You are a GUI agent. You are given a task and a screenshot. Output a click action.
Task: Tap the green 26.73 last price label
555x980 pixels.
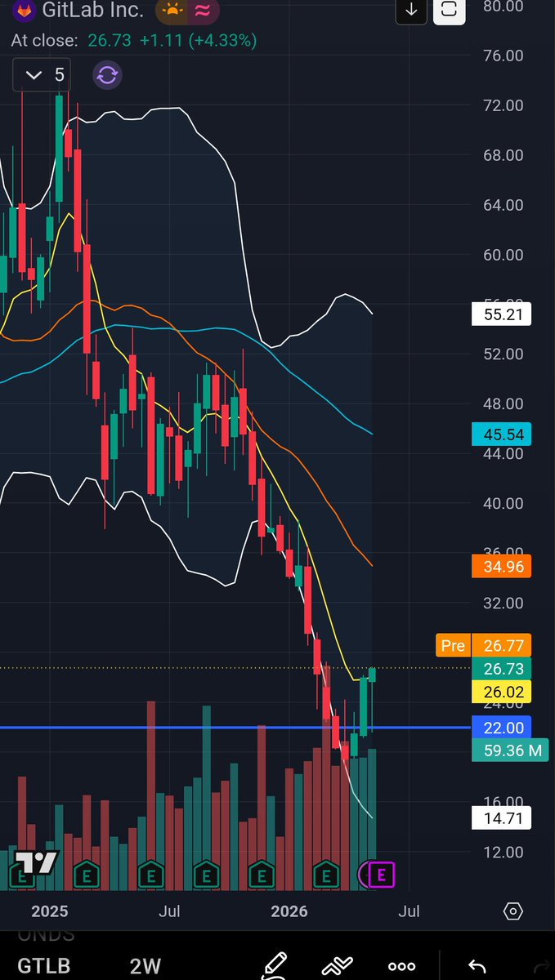click(501, 669)
